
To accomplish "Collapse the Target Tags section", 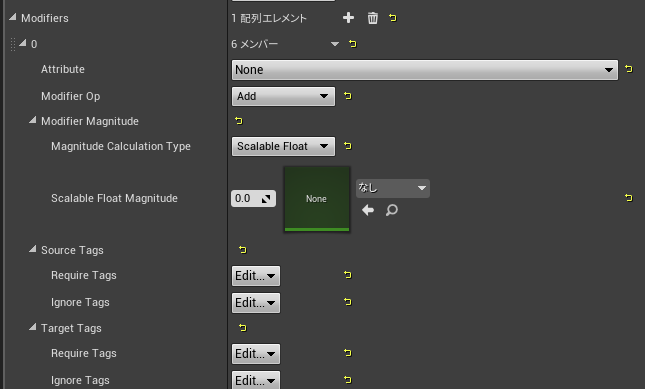I will (32, 327).
